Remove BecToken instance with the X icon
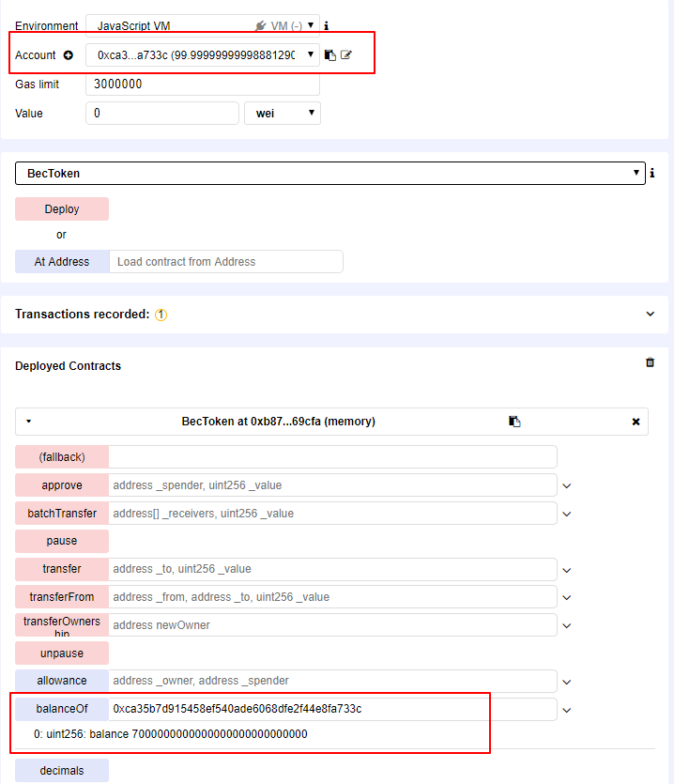Screen dimensions: 674x784 coord(636,422)
